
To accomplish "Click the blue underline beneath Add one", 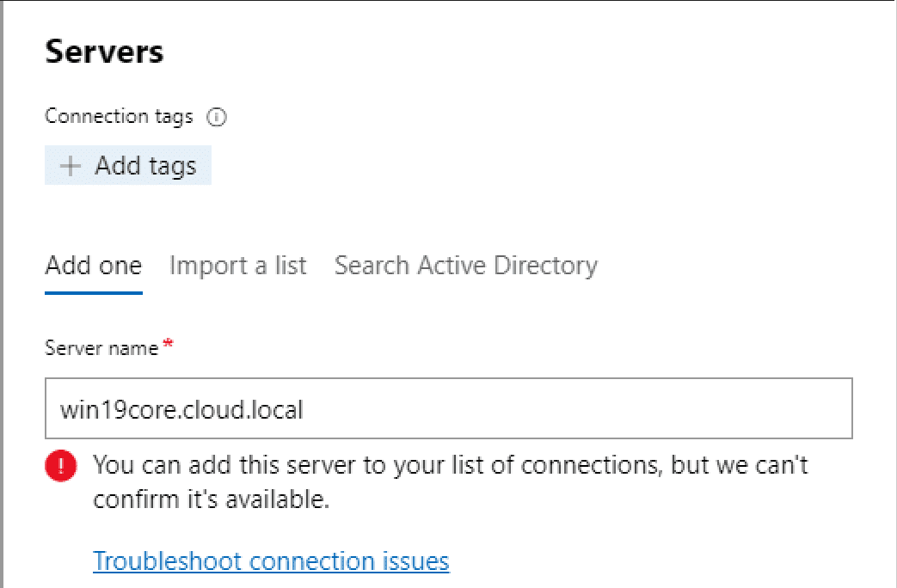I will pos(93,292).
